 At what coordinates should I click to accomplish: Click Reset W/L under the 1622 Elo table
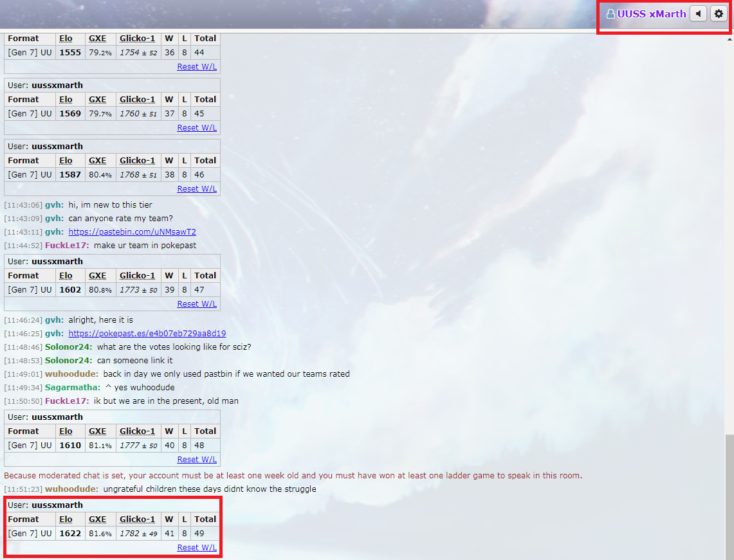(197, 547)
